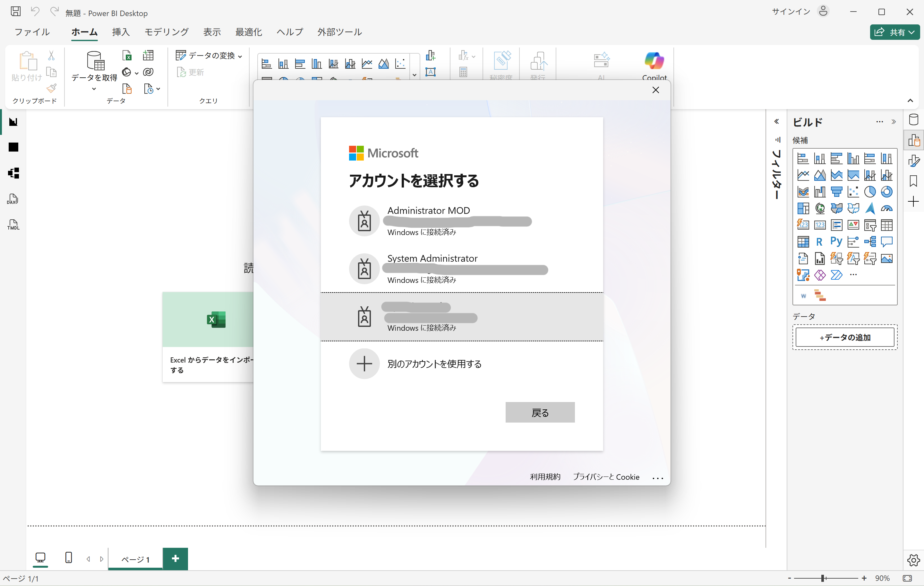Select Python visual icon in Build pane

pos(836,241)
